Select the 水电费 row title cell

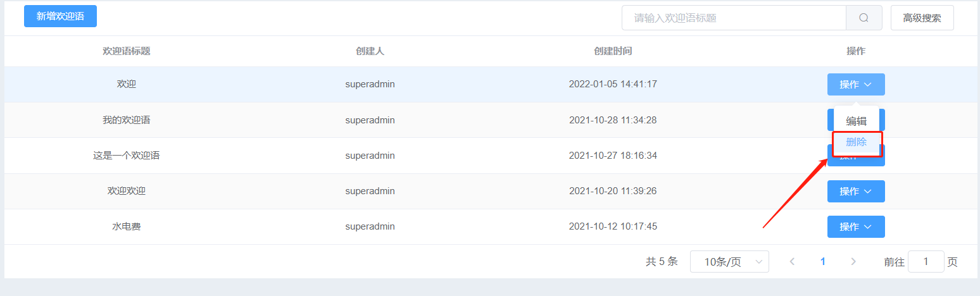click(x=127, y=226)
